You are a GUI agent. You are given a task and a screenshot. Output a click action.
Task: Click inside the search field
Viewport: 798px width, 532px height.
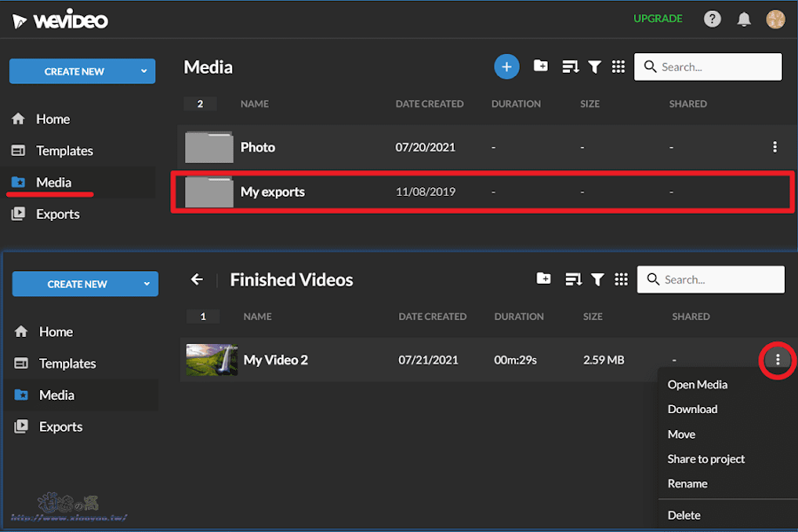pyautogui.click(x=708, y=66)
